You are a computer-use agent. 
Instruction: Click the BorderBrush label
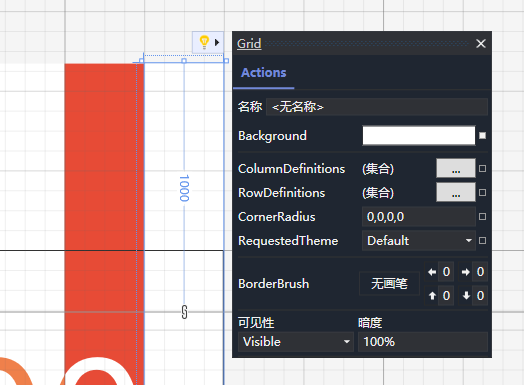point(274,284)
